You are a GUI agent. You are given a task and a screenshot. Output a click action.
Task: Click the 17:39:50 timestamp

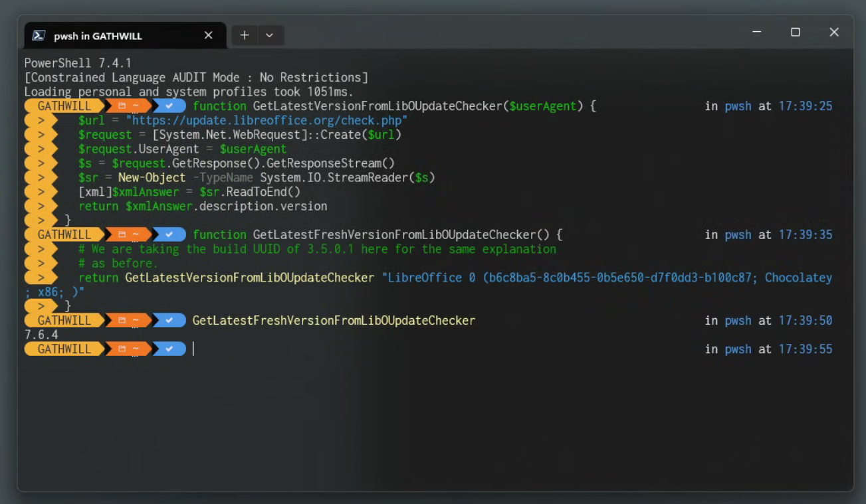[x=805, y=321]
